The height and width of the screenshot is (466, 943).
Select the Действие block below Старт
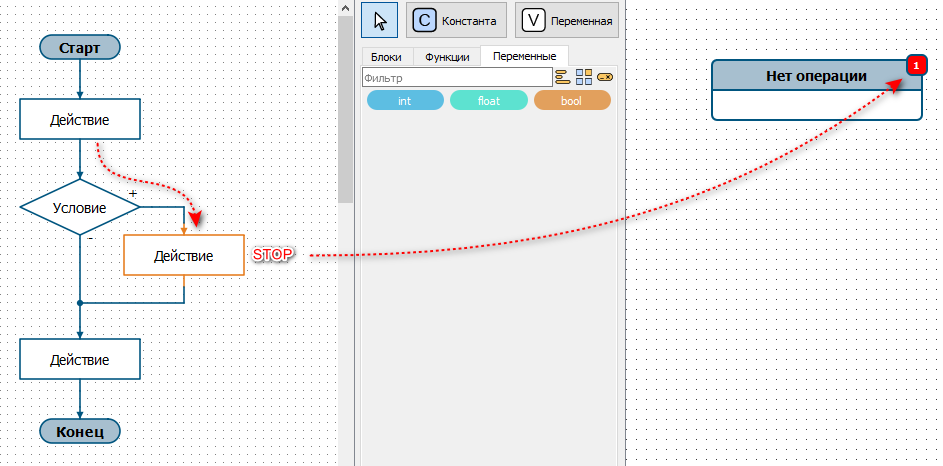(80, 119)
